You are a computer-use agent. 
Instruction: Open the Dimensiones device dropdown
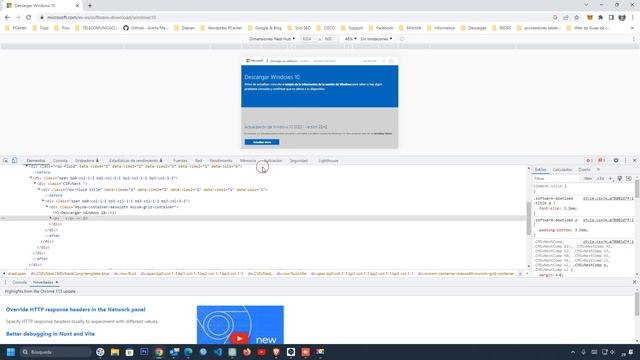click(x=272, y=39)
